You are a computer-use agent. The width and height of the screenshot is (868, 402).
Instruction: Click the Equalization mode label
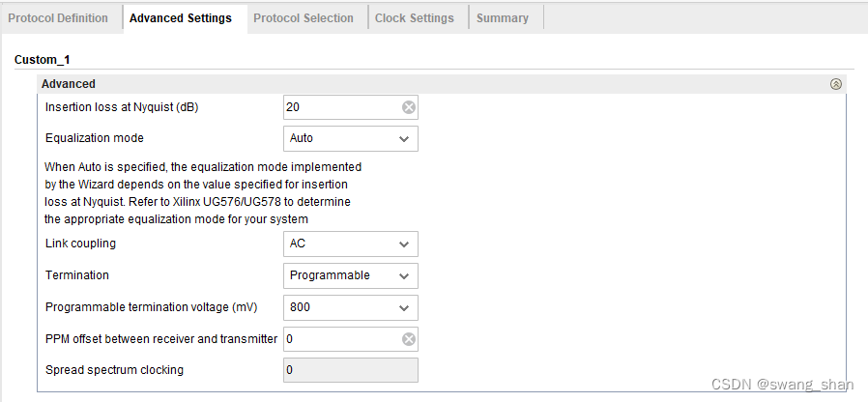pos(94,138)
